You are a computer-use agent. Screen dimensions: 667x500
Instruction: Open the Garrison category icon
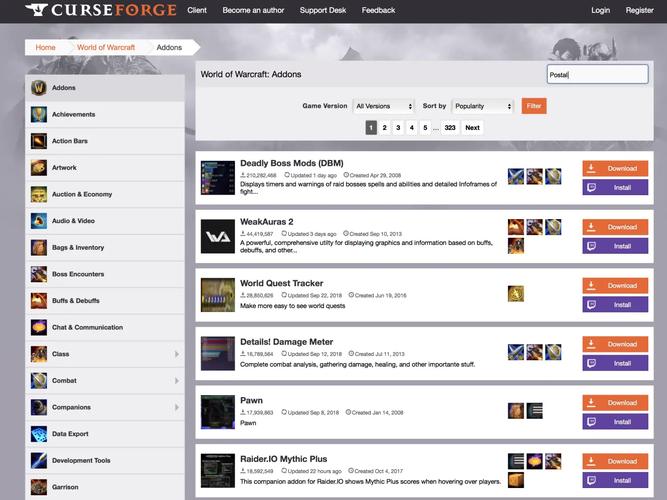39,487
